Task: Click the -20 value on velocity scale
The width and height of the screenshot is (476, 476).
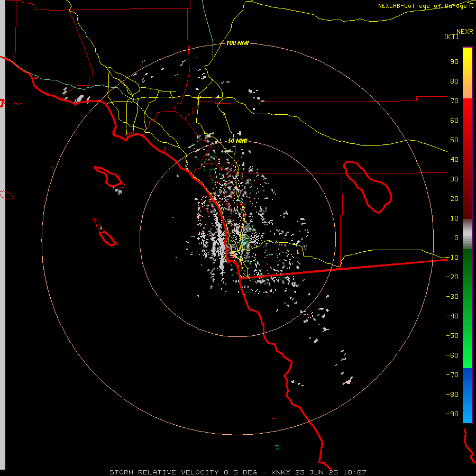Action: tap(452, 277)
